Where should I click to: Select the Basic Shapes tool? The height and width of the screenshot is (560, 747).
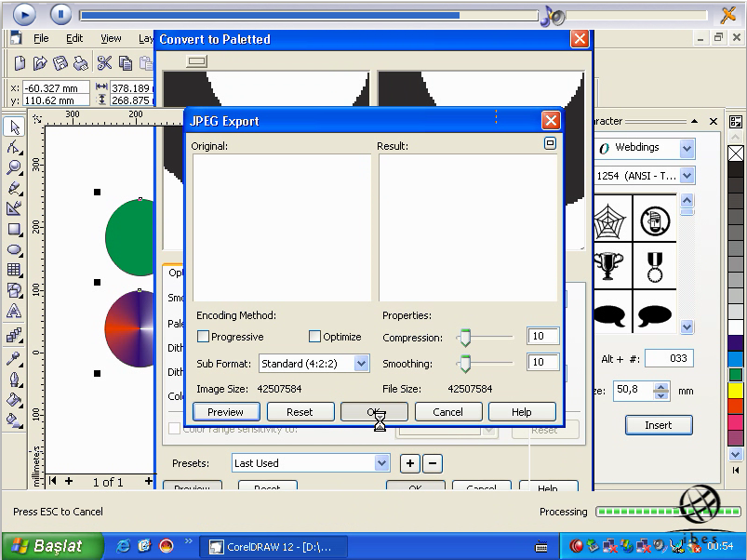(x=14, y=290)
